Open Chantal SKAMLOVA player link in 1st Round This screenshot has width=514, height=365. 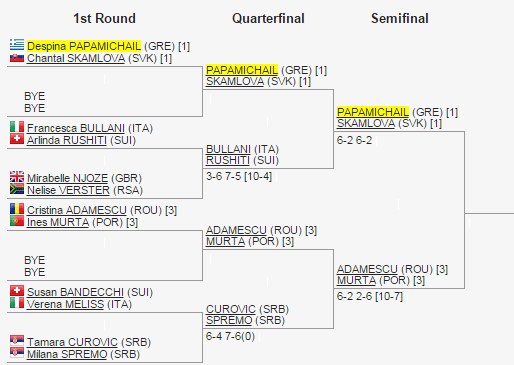tap(76, 58)
